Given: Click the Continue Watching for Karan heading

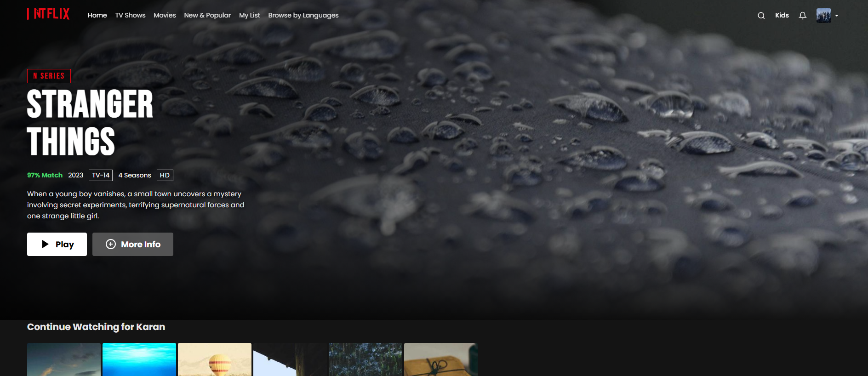Looking at the screenshot, I should (96, 327).
